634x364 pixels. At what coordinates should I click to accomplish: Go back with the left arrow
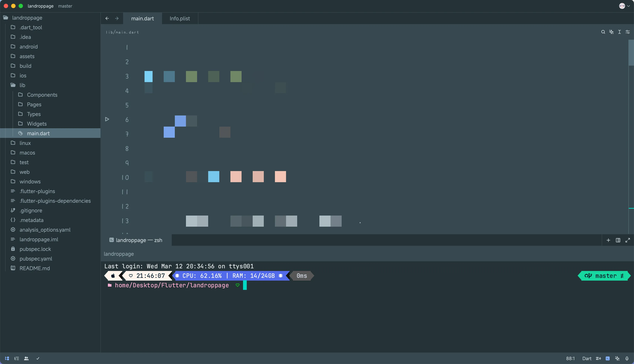click(x=107, y=18)
